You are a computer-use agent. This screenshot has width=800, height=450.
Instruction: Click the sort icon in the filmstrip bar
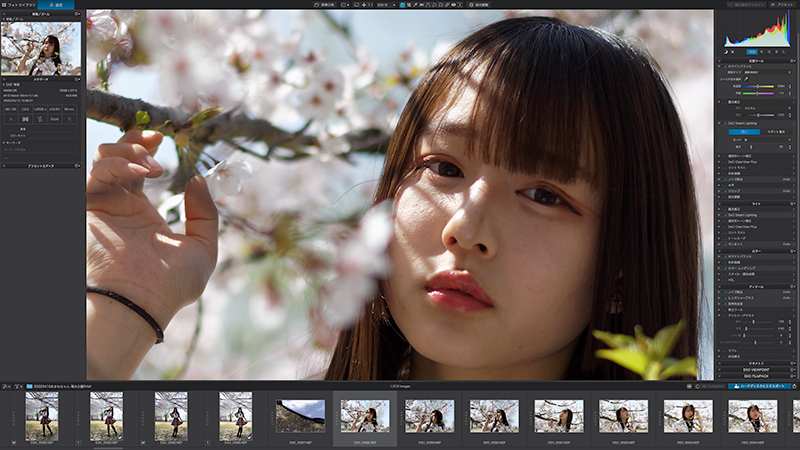[6, 386]
